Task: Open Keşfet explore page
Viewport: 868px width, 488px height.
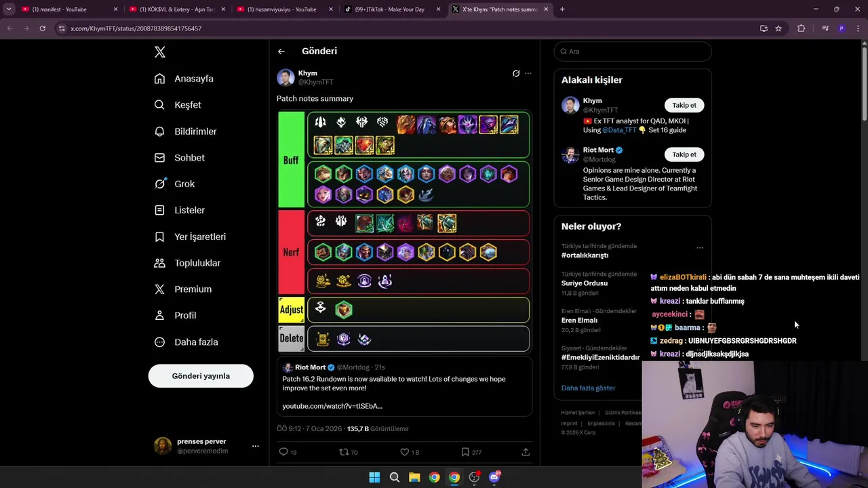Action: pos(178,105)
